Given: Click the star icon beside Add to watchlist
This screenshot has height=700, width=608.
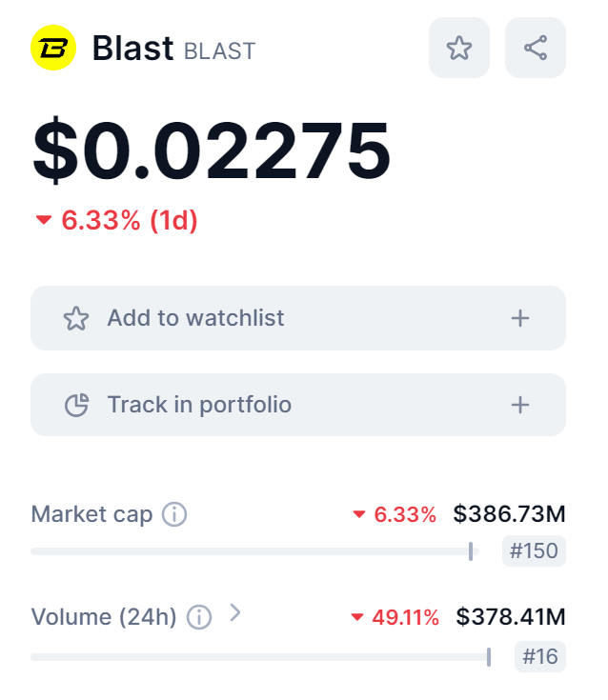Looking at the screenshot, I should [75, 318].
